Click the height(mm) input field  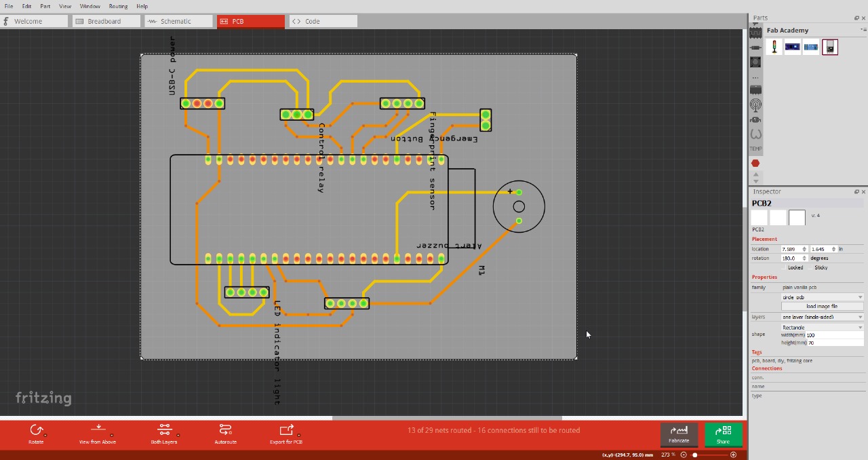pyautogui.click(x=835, y=343)
